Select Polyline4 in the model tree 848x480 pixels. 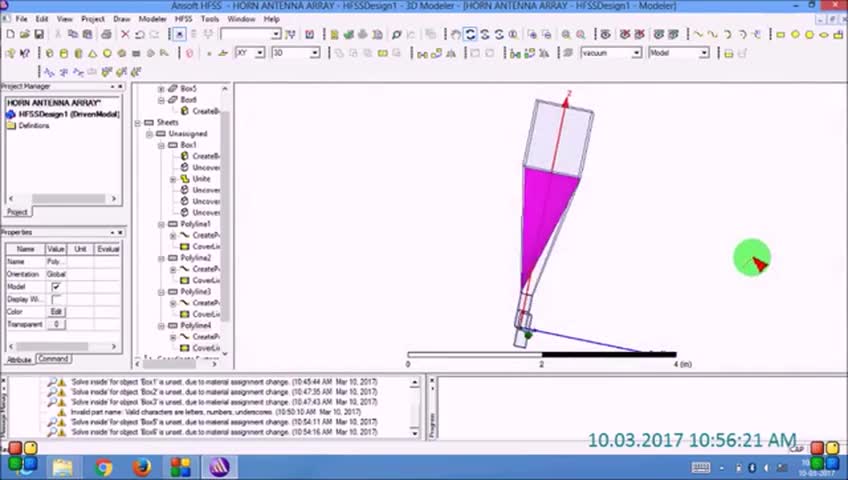(195, 325)
